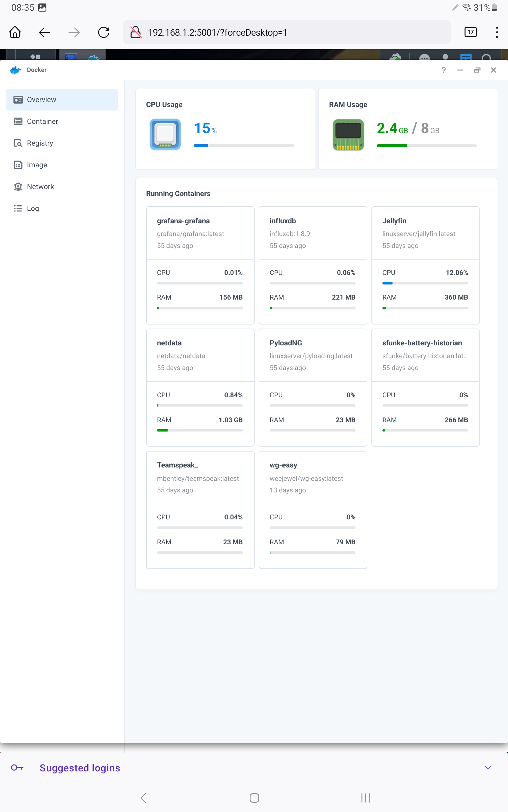Open the browser three-dot menu
This screenshot has width=508, height=812.
[497, 32]
